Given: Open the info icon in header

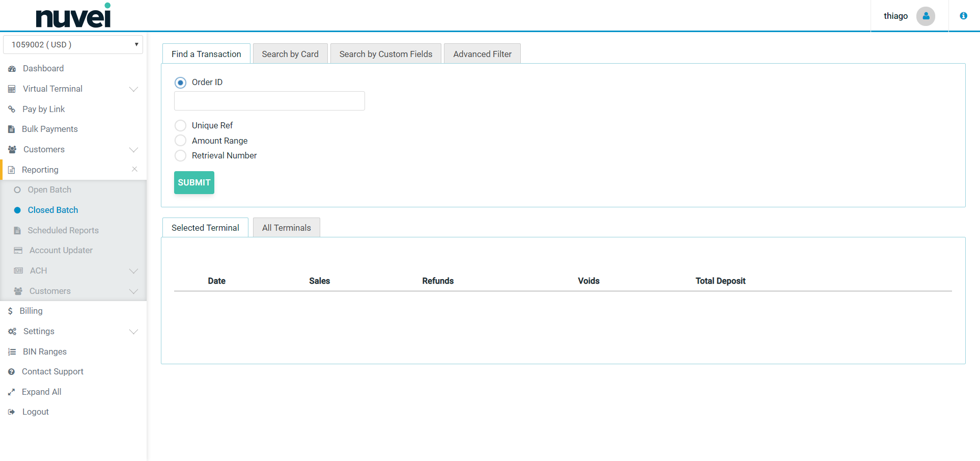Looking at the screenshot, I should click(963, 16).
